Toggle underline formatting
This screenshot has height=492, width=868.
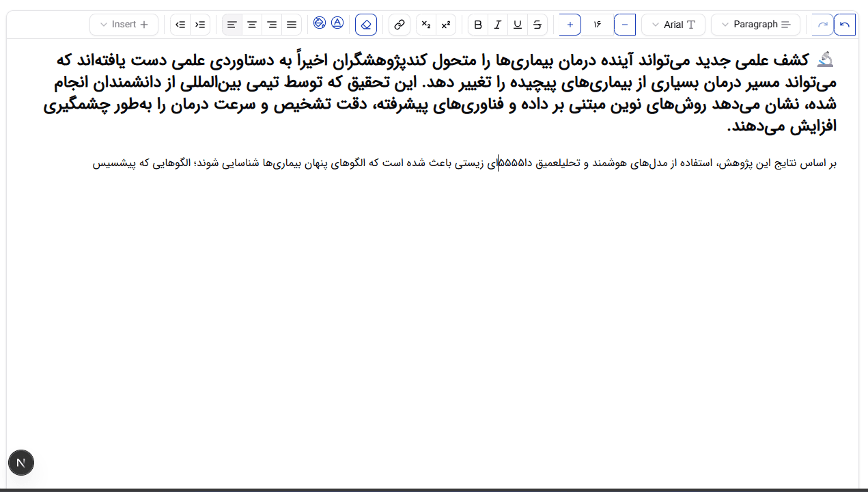click(518, 25)
